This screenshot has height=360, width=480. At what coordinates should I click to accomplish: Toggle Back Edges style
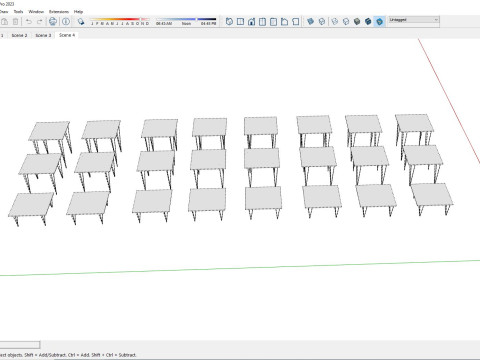[x=322, y=22]
